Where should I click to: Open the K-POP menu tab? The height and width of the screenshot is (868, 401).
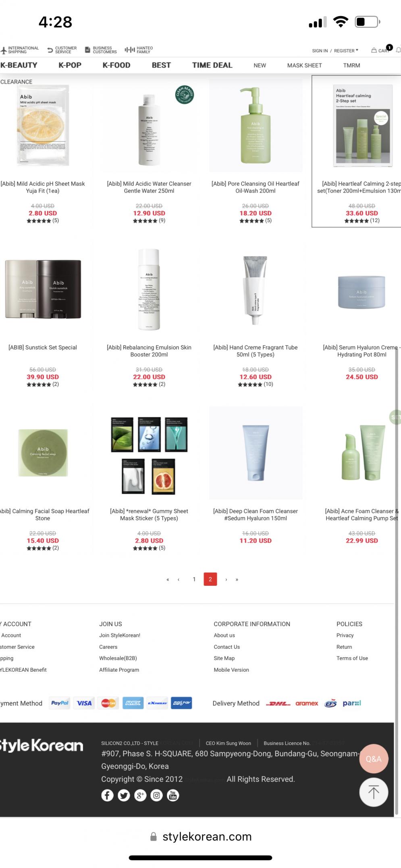click(x=70, y=65)
